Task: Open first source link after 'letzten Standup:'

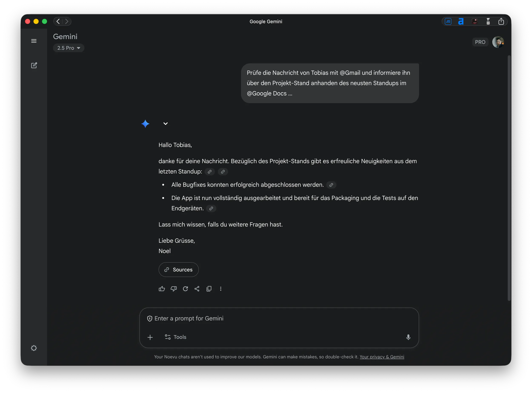Action: (210, 172)
